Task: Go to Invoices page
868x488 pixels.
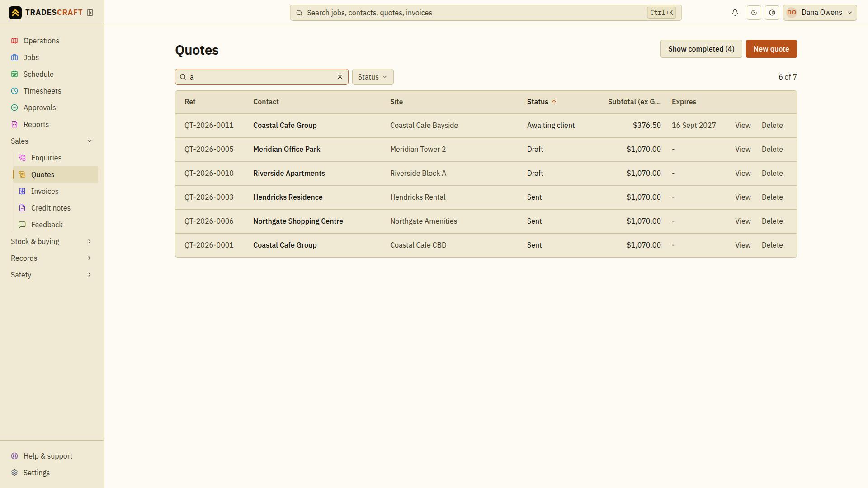Action: tap(56, 191)
